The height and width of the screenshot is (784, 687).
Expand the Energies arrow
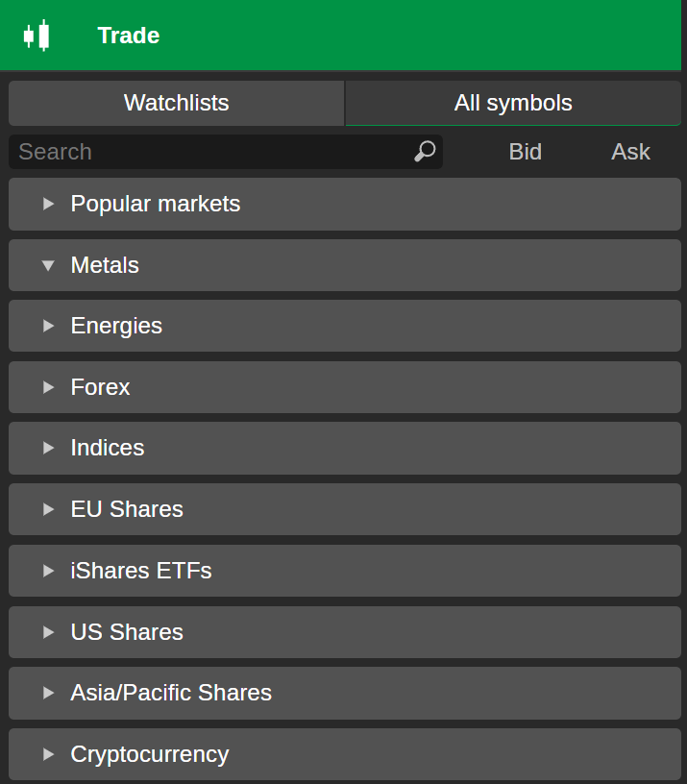pos(49,326)
